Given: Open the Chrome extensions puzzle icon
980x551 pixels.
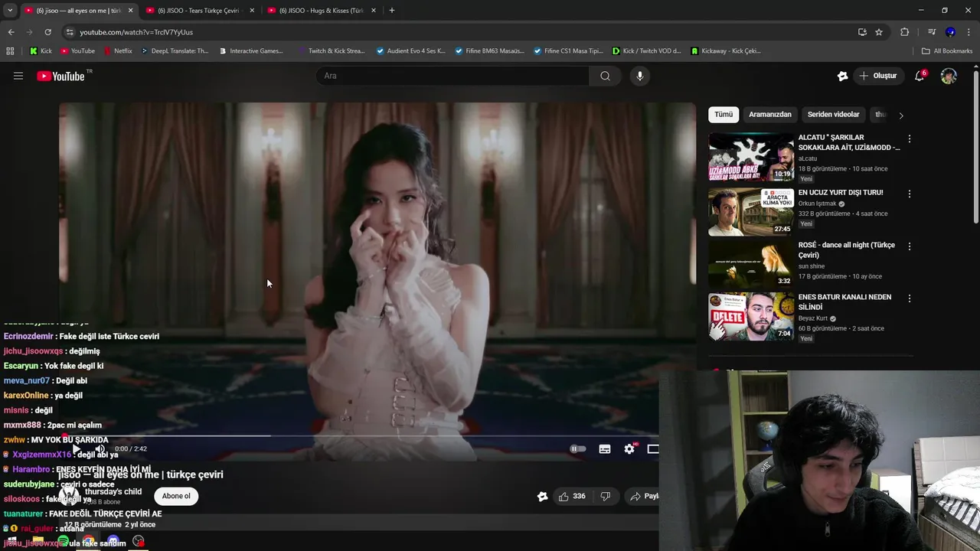Looking at the screenshot, I should 904,32.
